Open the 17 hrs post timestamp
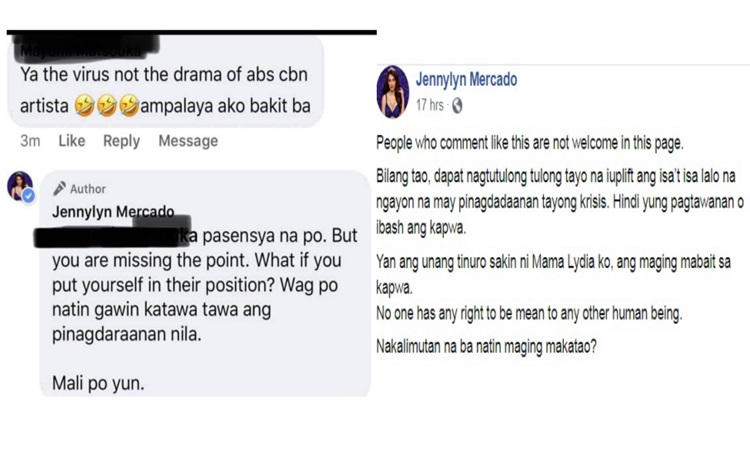The width and height of the screenshot is (750, 450). 430,105
